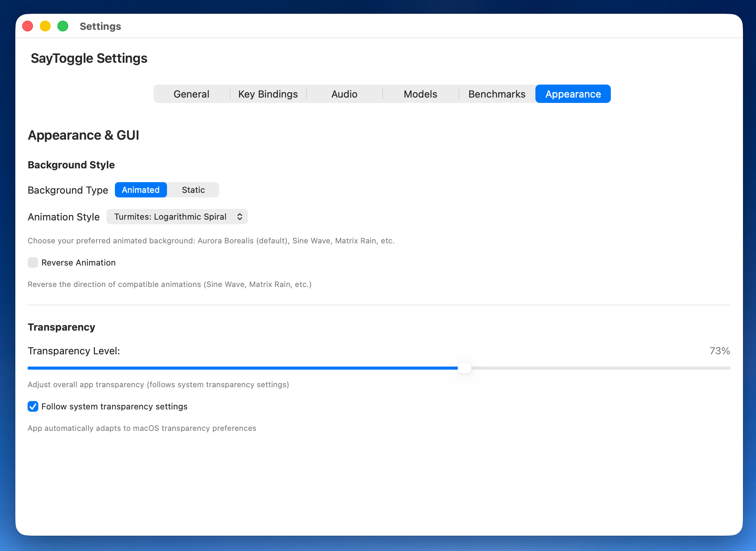Click the transparency slider handle

pyautogui.click(x=465, y=368)
